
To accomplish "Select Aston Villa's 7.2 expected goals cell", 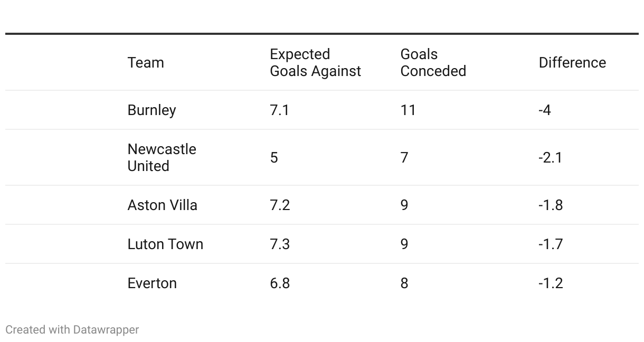I will click(x=280, y=205).
